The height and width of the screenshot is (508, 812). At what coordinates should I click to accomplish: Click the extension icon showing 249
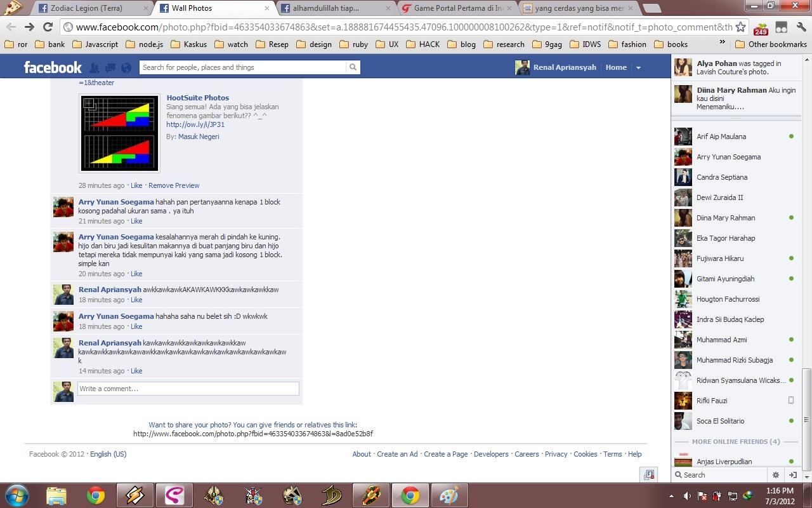tap(761, 28)
